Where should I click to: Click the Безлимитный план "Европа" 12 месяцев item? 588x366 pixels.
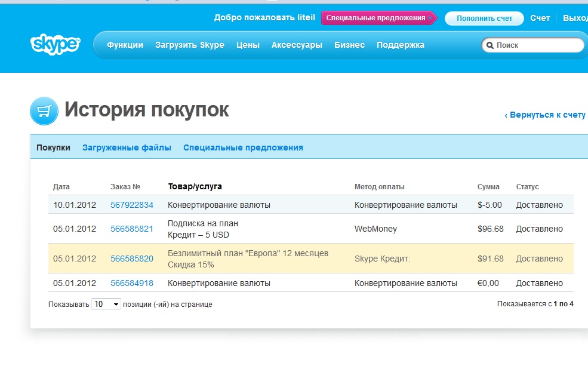(x=248, y=253)
